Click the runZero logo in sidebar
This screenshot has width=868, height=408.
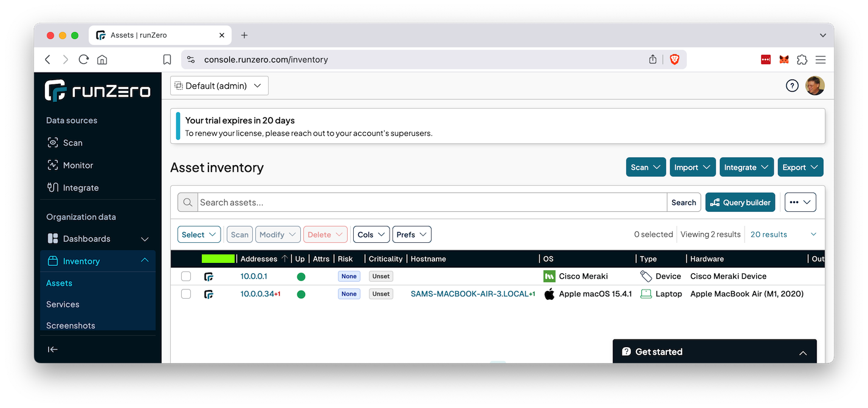97,90
